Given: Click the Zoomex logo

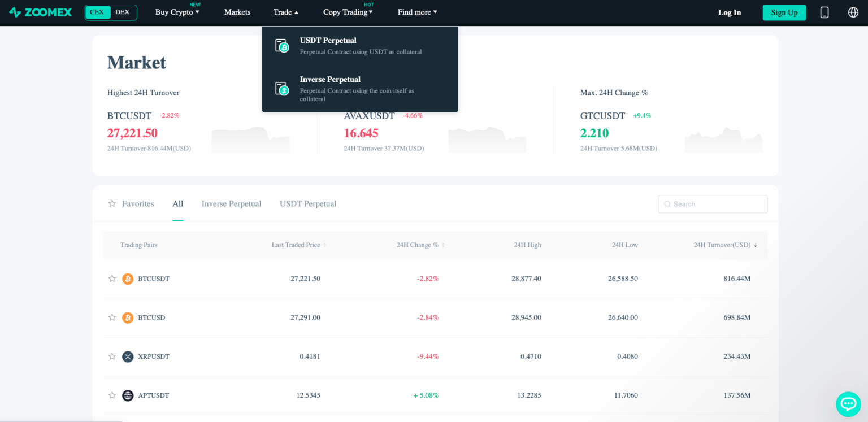Looking at the screenshot, I should 40,12.
